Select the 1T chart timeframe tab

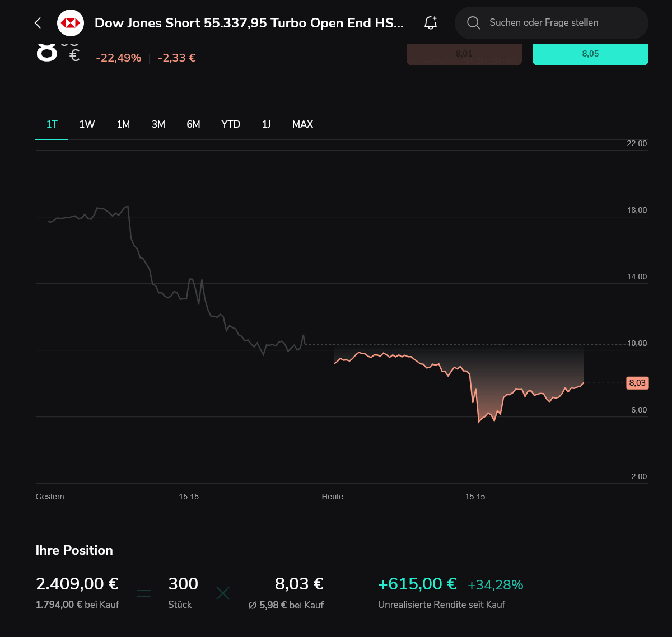click(x=52, y=124)
